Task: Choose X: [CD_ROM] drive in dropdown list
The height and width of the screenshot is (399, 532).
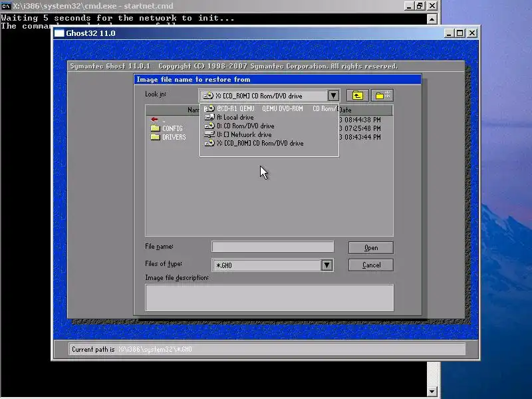Action: coord(270,143)
